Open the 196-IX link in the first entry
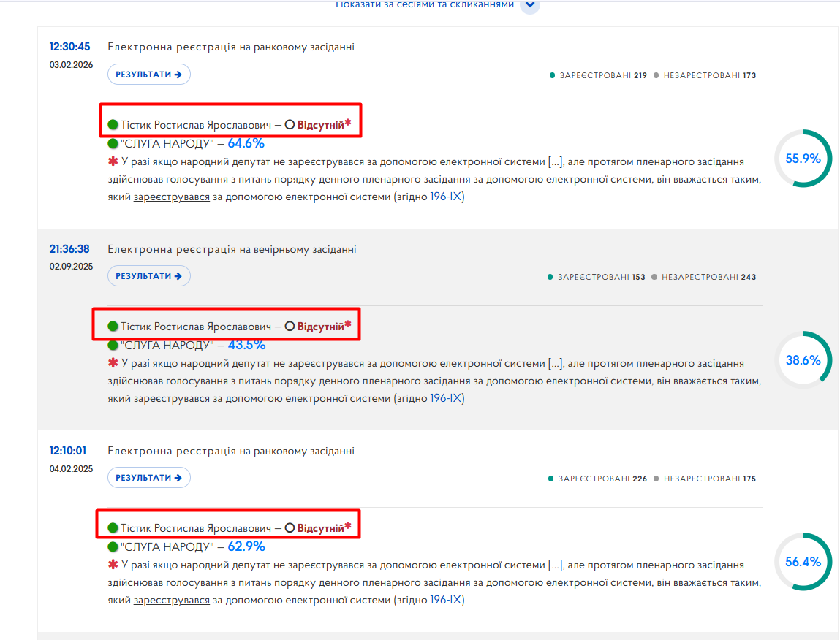The image size is (840, 640). tap(446, 197)
